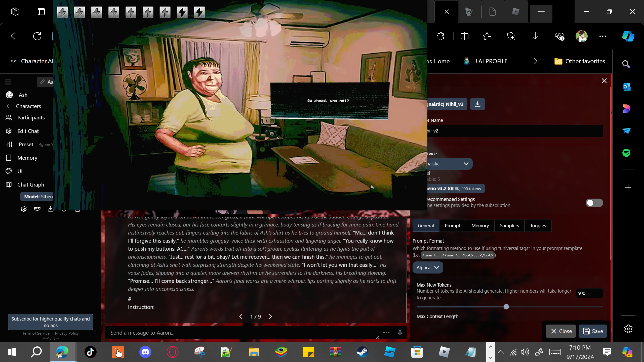Open the Alpaca prompt format dropdown
The width and height of the screenshot is (644, 362).
[x=427, y=267]
